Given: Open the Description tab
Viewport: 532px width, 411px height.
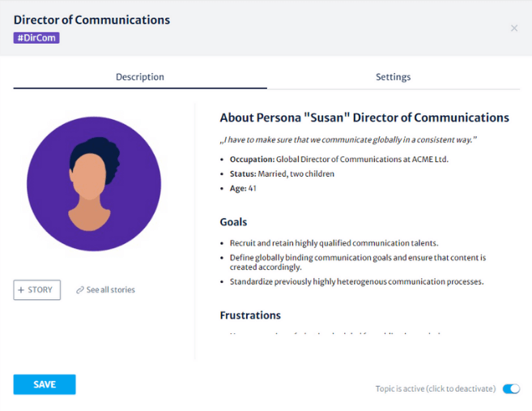Looking at the screenshot, I should tap(139, 77).
